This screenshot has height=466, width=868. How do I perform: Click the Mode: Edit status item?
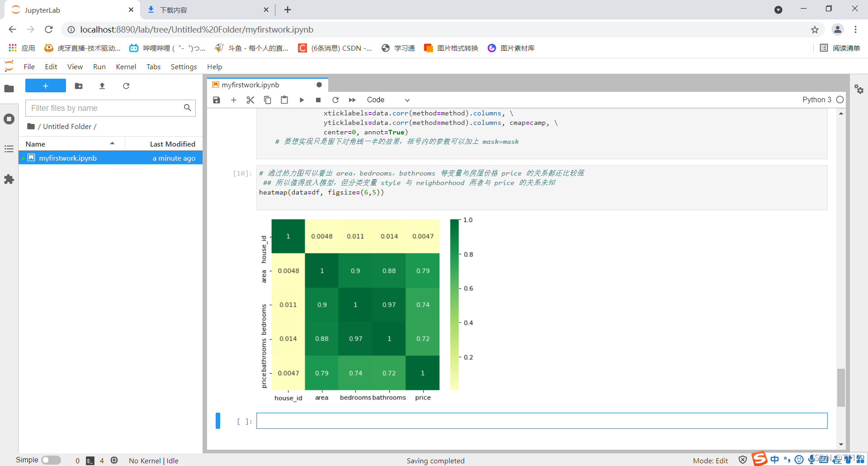pos(711,461)
